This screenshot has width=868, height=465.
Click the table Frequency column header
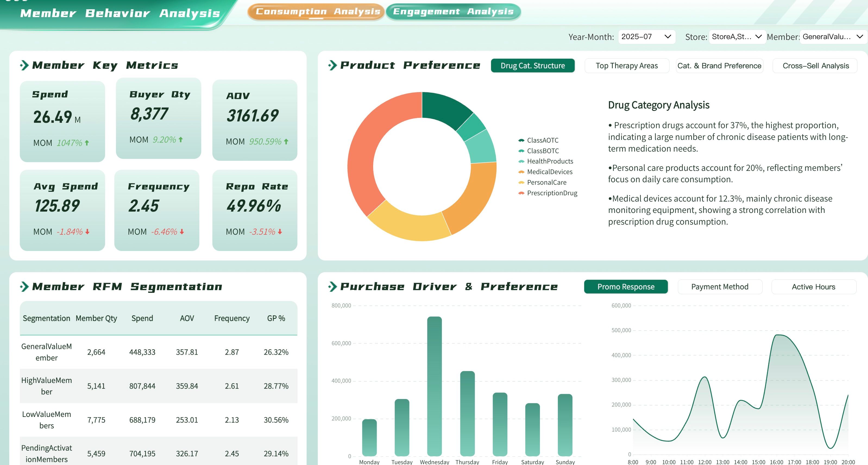click(x=232, y=318)
